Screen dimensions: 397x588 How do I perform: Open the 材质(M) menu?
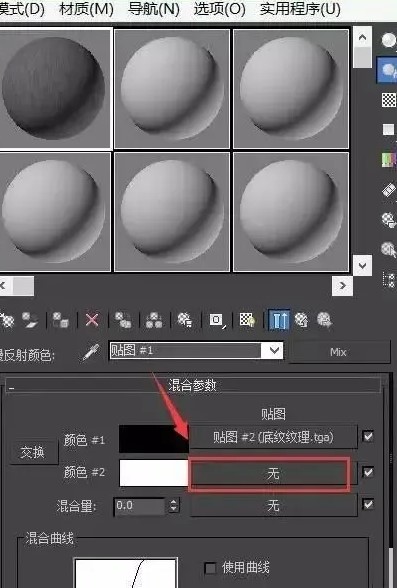pos(86,9)
